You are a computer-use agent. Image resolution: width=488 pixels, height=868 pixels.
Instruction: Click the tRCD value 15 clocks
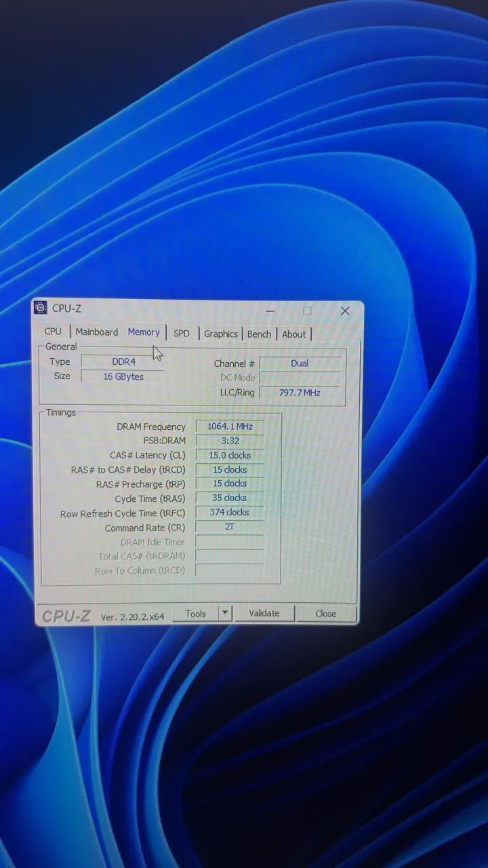coord(230,469)
